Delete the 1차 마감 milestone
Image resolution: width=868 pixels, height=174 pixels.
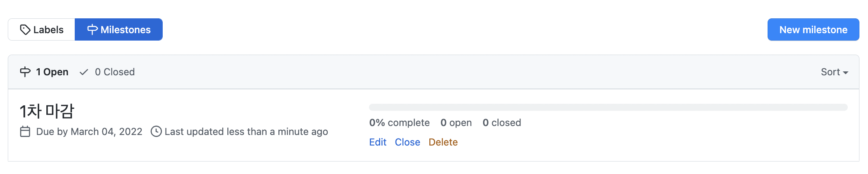coord(443,142)
